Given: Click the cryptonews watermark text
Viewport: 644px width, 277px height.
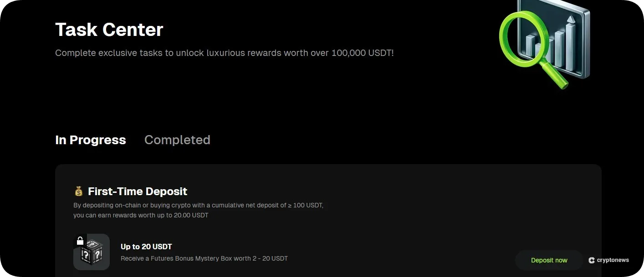Looking at the screenshot, I should (x=612, y=260).
